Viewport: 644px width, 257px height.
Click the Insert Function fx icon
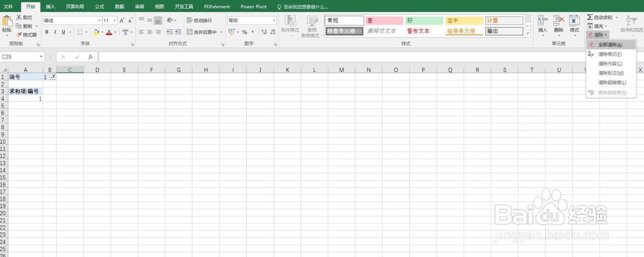(x=91, y=57)
